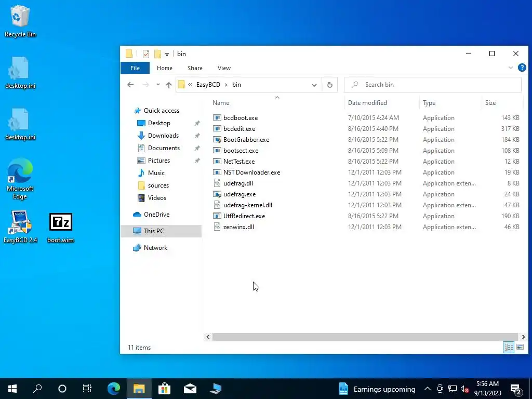
Task: Open Task View on the taskbar
Action: (87, 389)
